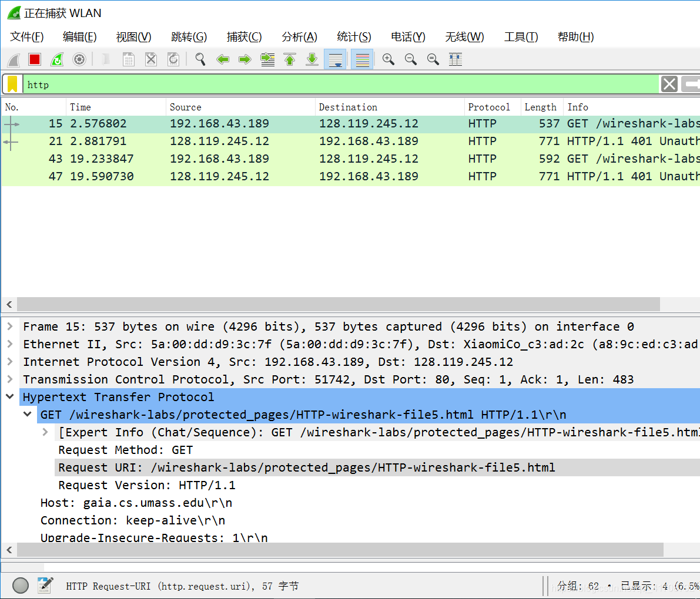Sort packets by Time column
700x599 pixels.
pos(116,107)
